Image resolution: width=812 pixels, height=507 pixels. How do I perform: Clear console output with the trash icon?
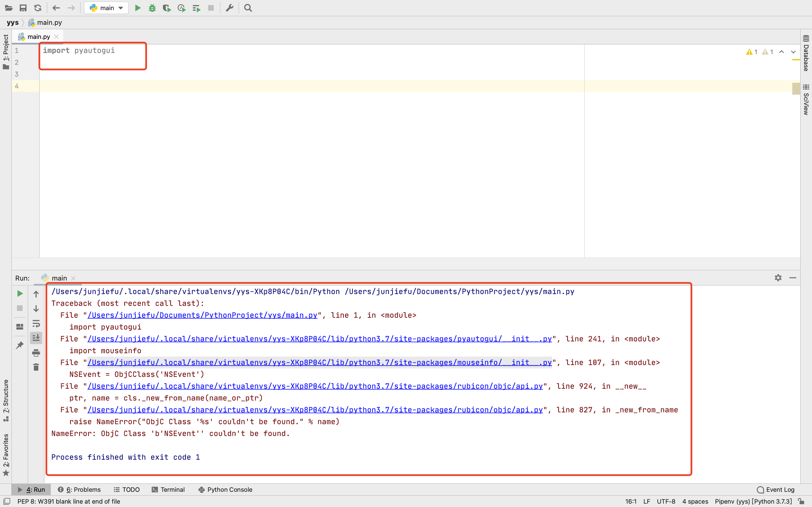[36, 367]
